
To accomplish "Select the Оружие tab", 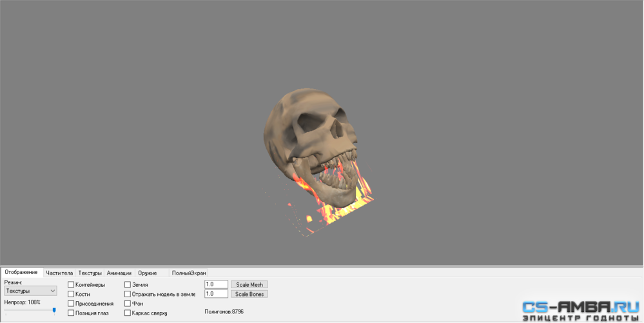I will point(148,273).
